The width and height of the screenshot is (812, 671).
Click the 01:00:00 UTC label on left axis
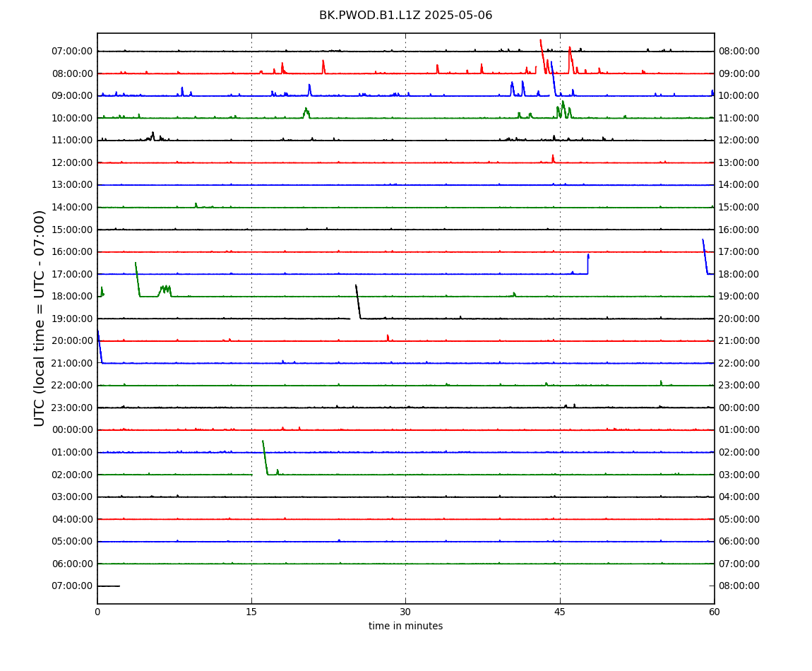[72, 452]
